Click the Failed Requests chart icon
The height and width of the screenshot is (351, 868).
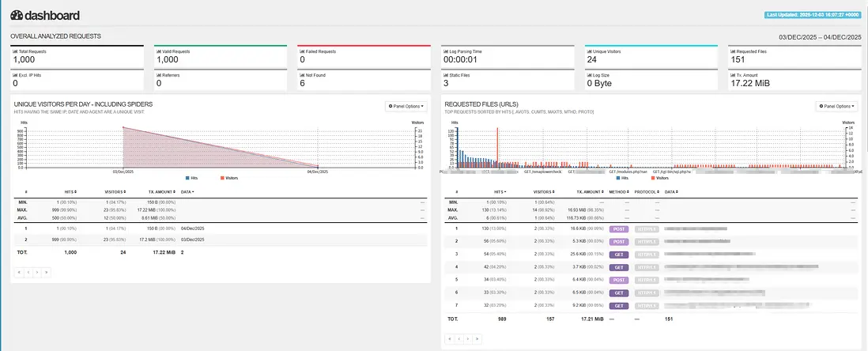[x=302, y=51]
